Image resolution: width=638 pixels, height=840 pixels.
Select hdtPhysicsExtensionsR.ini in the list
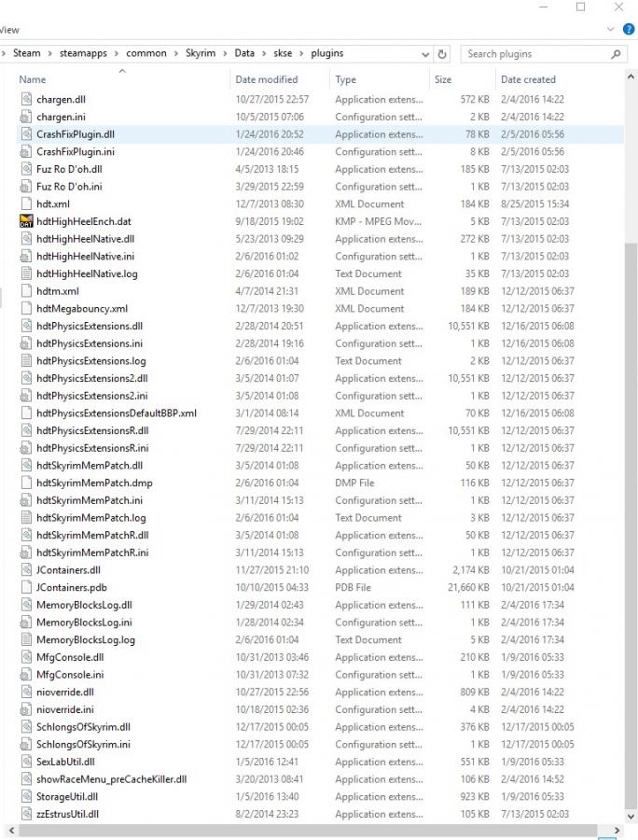click(92, 448)
